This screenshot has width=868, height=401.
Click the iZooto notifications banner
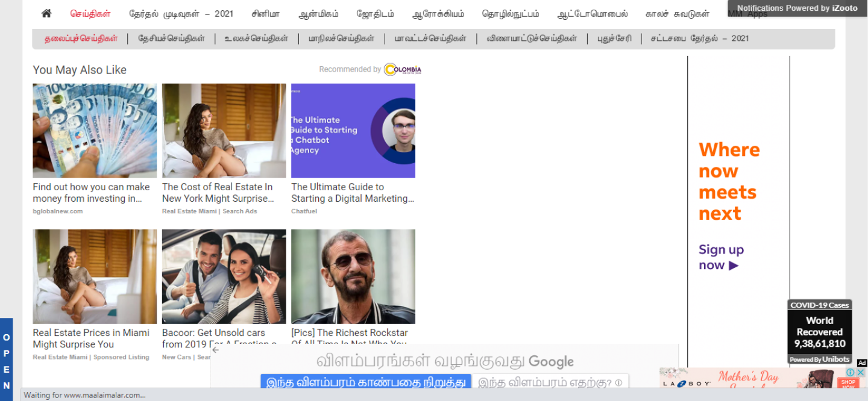pyautogui.click(x=797, y=8)
